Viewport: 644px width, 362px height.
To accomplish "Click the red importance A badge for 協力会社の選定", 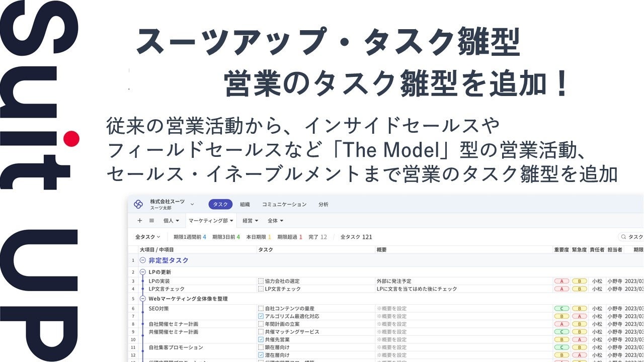I will point(561,281).
